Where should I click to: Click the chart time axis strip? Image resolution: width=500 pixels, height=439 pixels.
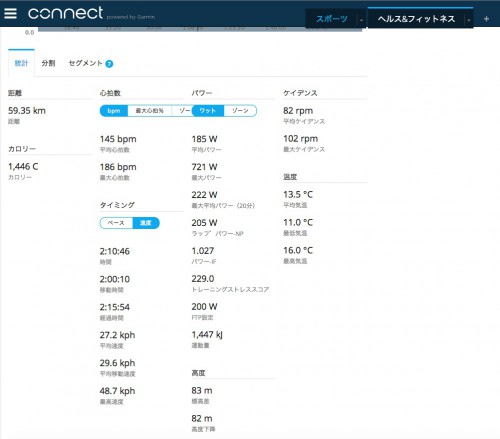(x=200, y=29)
